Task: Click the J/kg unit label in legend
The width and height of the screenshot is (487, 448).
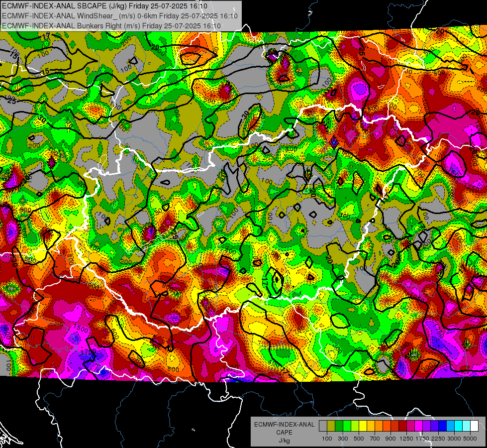Action: click(x=284, y=441)
